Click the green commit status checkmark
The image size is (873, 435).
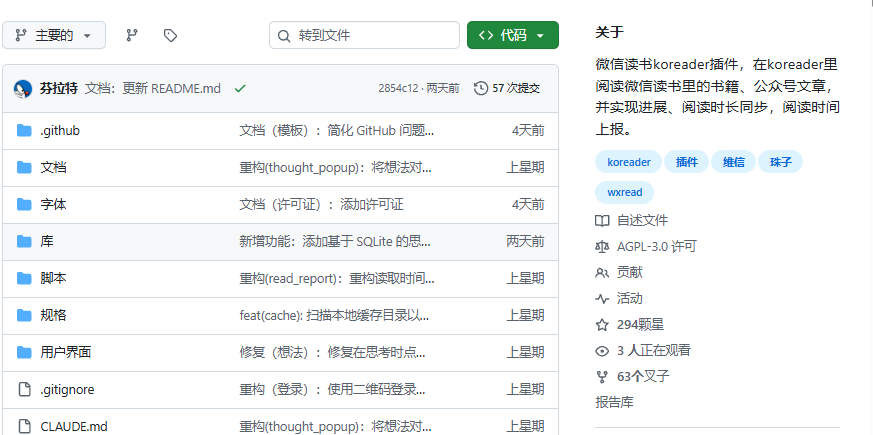pos(240,88)
